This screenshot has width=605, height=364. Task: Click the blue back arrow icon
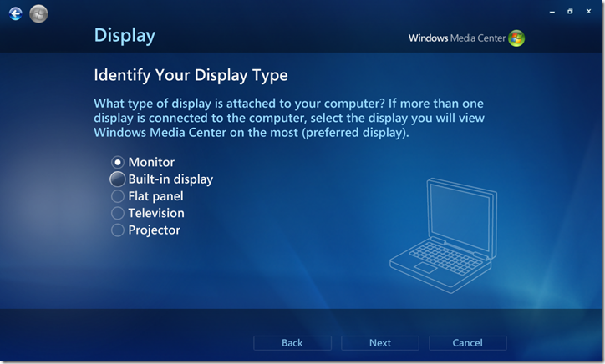pyautogui.click(x=15, y=14)
